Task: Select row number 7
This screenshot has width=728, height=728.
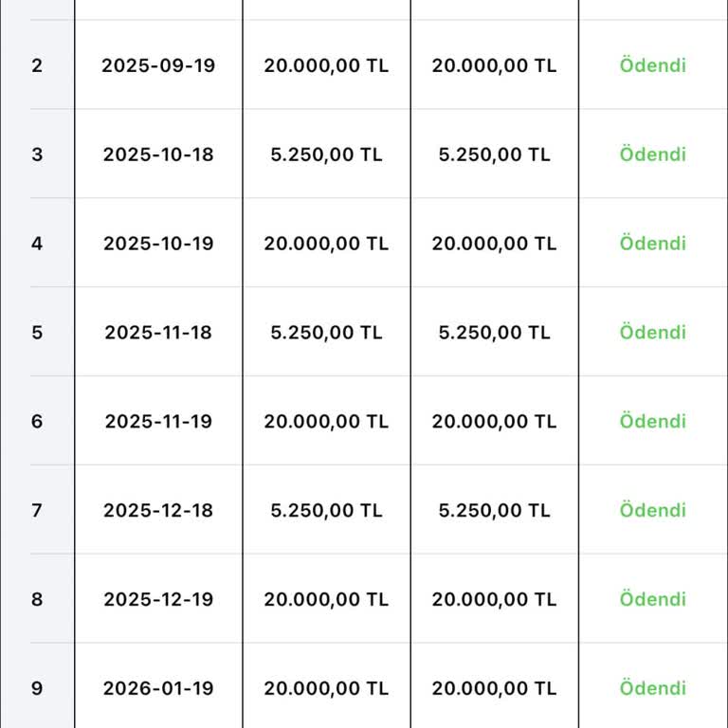Action: (37, 510)
